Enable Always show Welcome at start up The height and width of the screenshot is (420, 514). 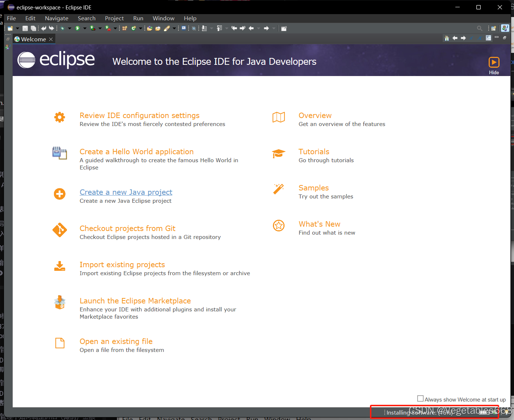pyautogui.click(x=420, y=398)
